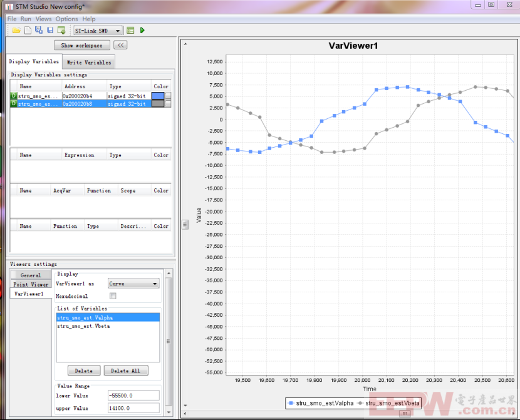
Task: Click the scroll up arrow in Viewers settings
Action: pos(169,274)
